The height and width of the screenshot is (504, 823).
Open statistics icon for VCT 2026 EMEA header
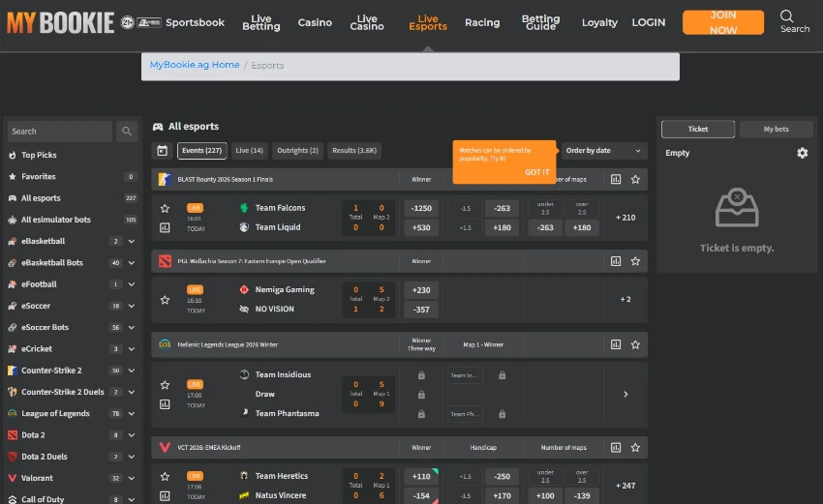pos(616,447)
